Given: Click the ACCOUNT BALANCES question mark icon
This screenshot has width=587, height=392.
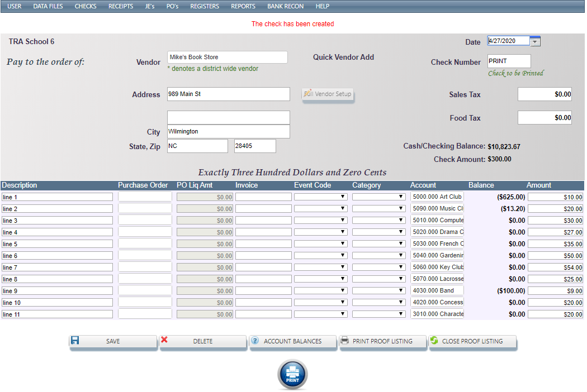Looking at the screenshot, I should (255, 340).
